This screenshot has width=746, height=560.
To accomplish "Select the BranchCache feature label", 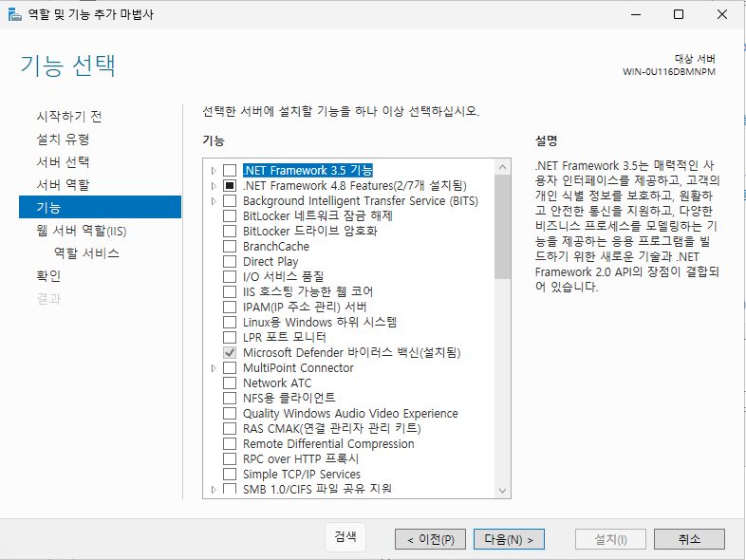I will click(x=276, y=247).
